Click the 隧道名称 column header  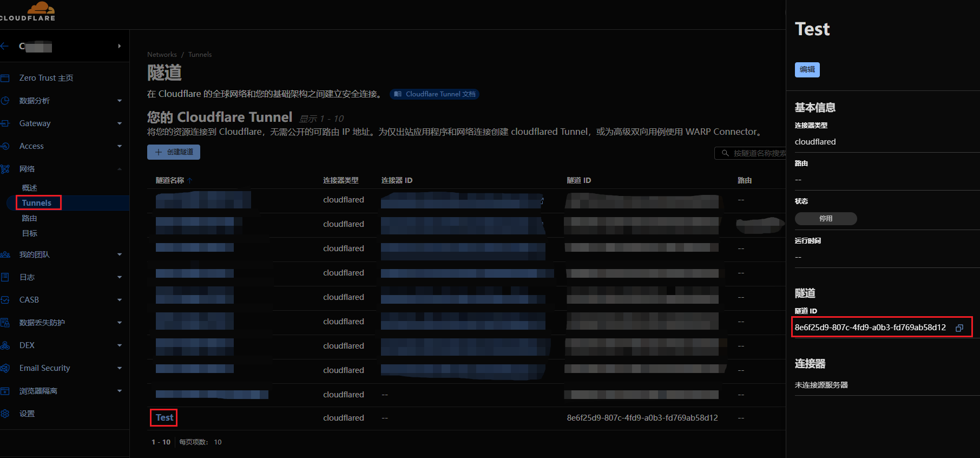(x=170, y=180)
